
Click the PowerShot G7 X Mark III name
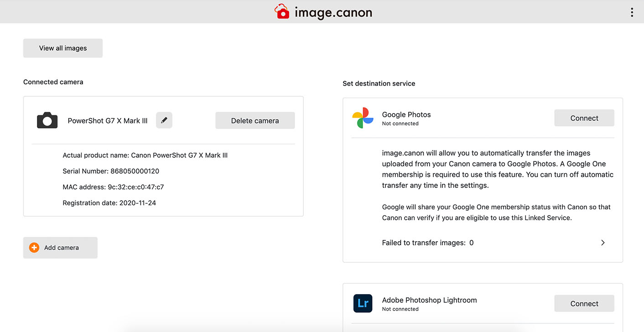click(108, 121)
